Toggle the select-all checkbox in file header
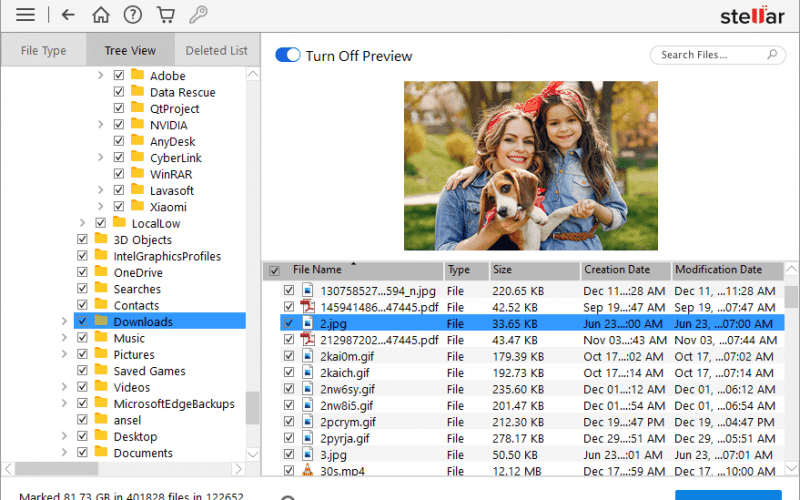This screenshot has height=500, width=800. 274,271
